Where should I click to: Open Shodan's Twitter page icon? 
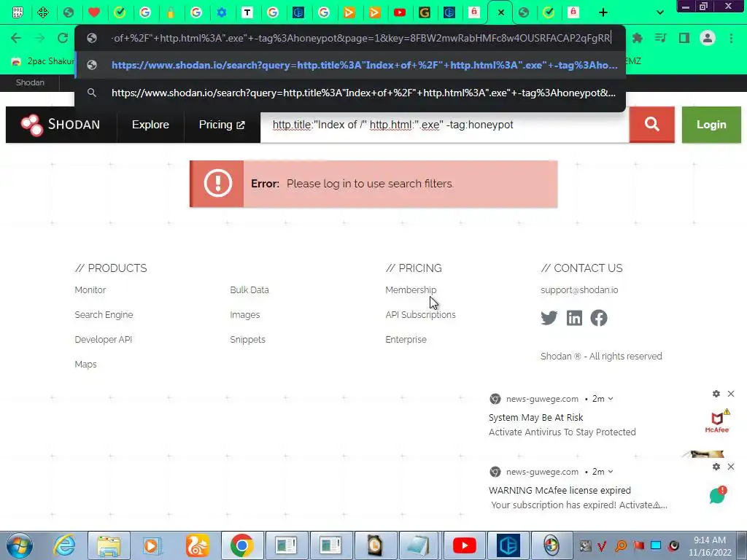[549, 318]
